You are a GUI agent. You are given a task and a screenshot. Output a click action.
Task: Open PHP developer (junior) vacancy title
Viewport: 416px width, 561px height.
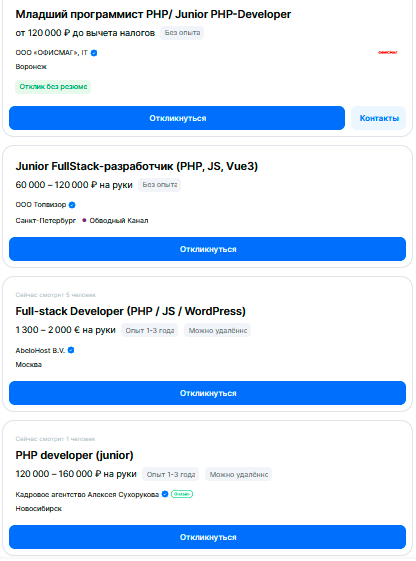pos(74,455)
